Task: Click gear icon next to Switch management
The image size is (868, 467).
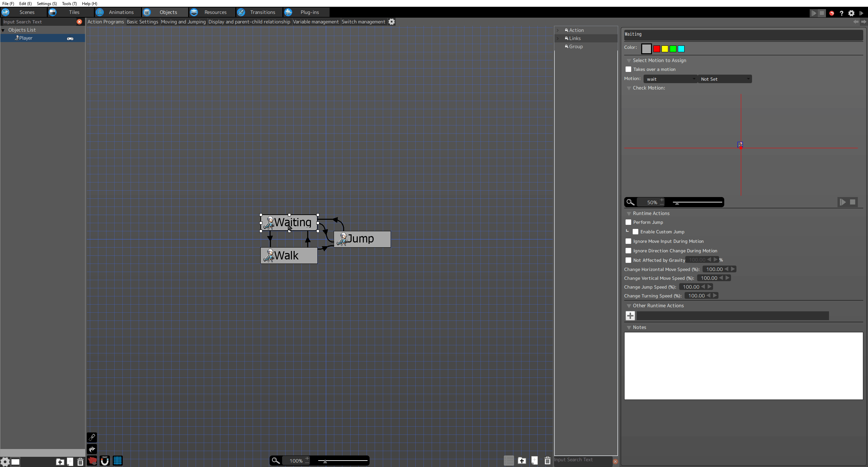Action: pos(392,22)
